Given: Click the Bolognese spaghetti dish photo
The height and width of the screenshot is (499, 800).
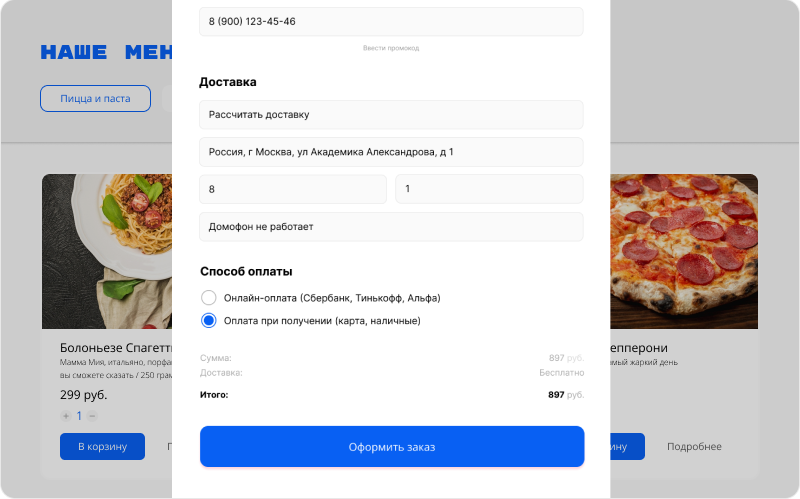Looking at the screenshot, I should (x=105, y=250).
